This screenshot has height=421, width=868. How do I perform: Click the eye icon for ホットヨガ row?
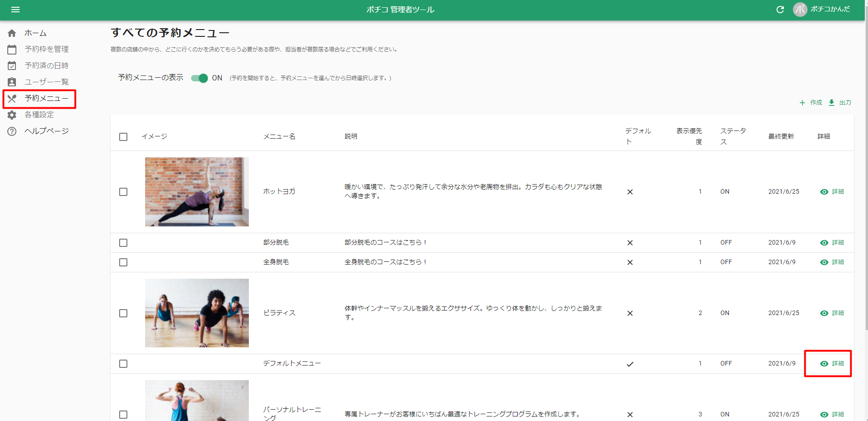pos(824,192)
